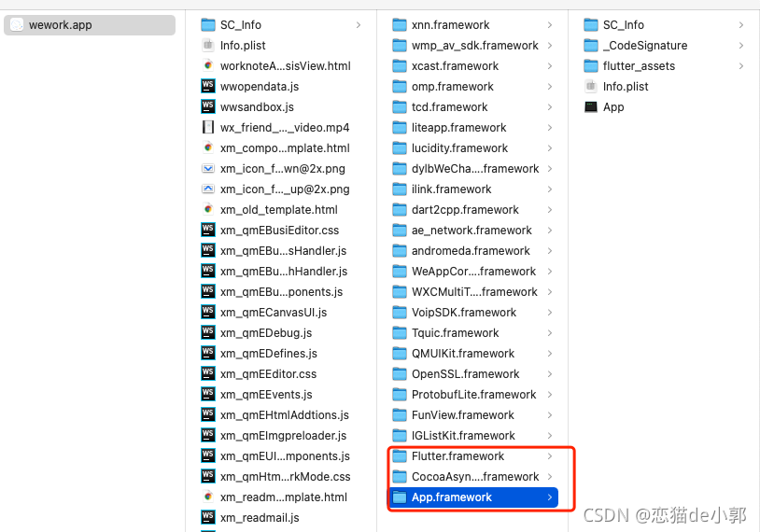Click the folder icon of QMUIKit.framework
This screenshot has height=532, width=760.
pos(400,353)
